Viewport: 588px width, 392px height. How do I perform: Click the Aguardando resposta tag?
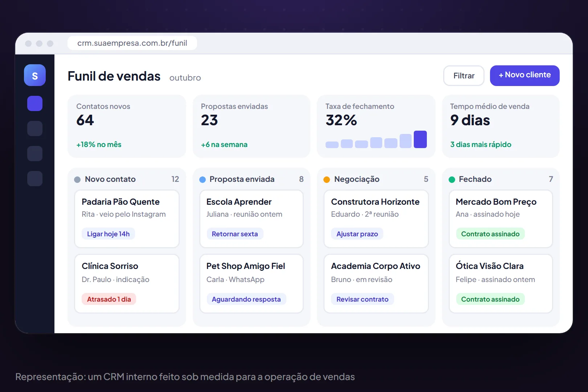pos(246,299)
